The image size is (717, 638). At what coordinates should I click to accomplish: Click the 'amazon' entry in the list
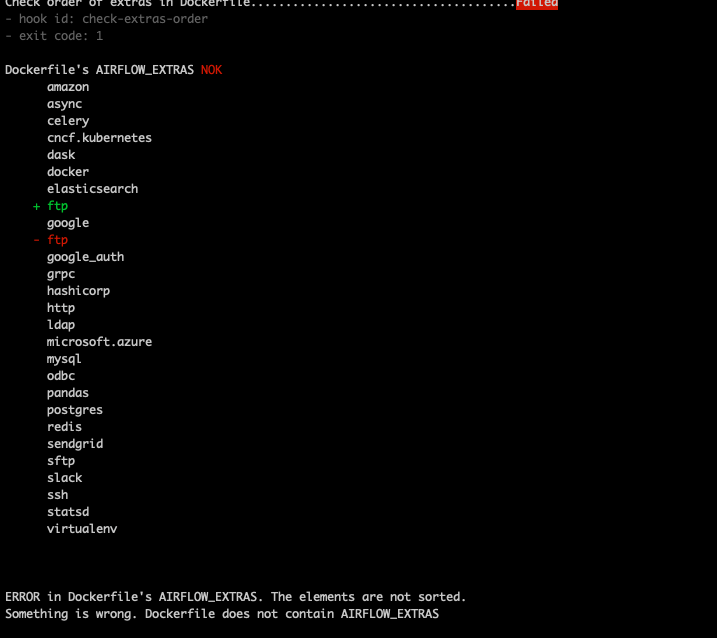point(68,87)
